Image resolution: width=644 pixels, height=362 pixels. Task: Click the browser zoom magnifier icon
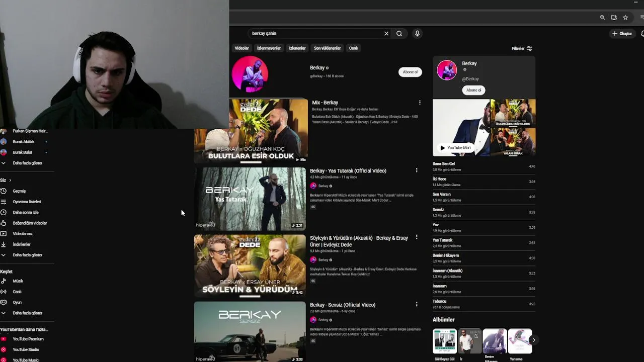602,18
